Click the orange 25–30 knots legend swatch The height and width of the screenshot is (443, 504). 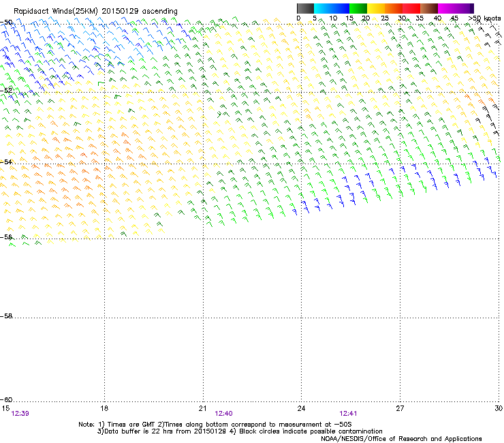click(394, 8)
